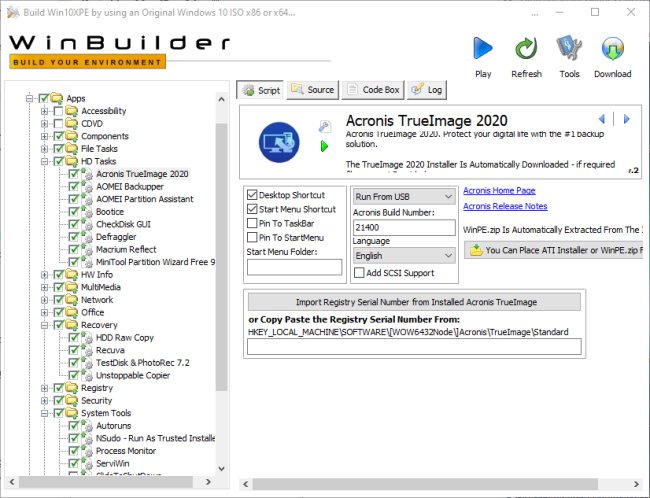The image size is (650, 498).
Task: Click the Registry Serial Number input box
Action: [x=414, y=347]
